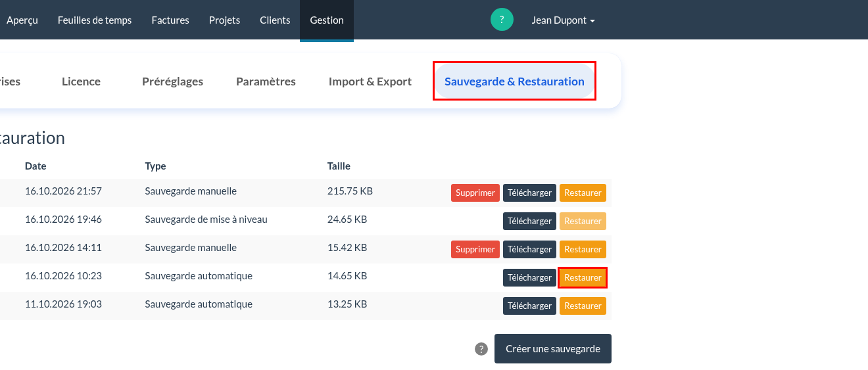Select the date 16.10.2026 10:23
Screen dimensions: 868x370
63,276
